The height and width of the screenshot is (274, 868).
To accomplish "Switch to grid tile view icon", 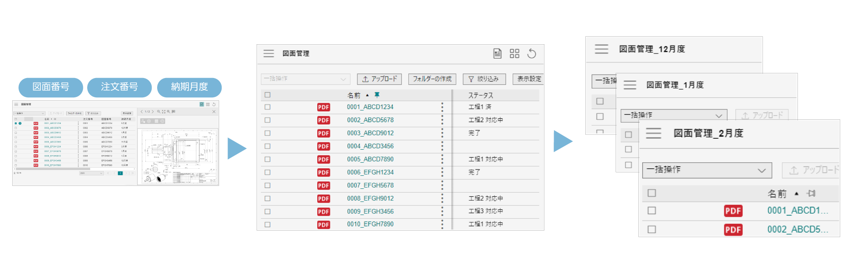I will (x=514, y=54).
